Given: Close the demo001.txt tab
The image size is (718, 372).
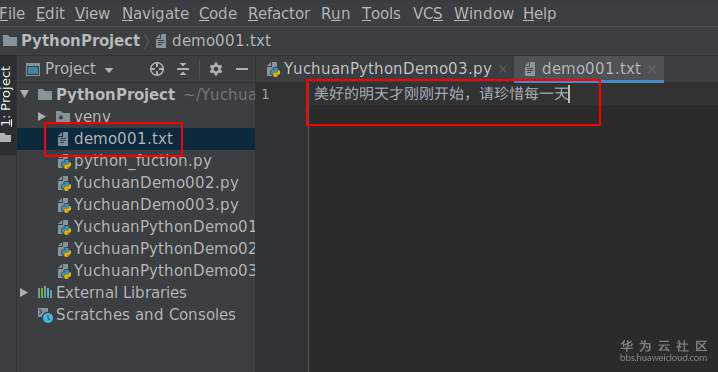Looking at the screenshot, I should click(x=653, y=70).
